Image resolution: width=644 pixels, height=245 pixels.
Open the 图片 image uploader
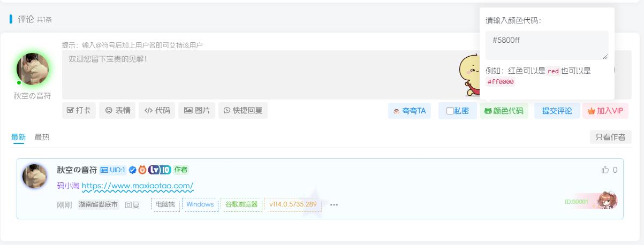[x=196, y=111]
